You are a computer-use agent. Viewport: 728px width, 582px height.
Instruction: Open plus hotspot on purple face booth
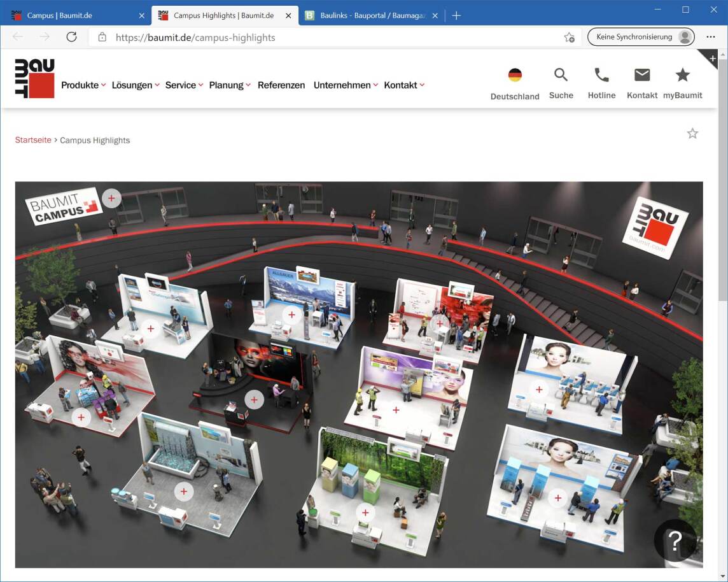[396, 410]
